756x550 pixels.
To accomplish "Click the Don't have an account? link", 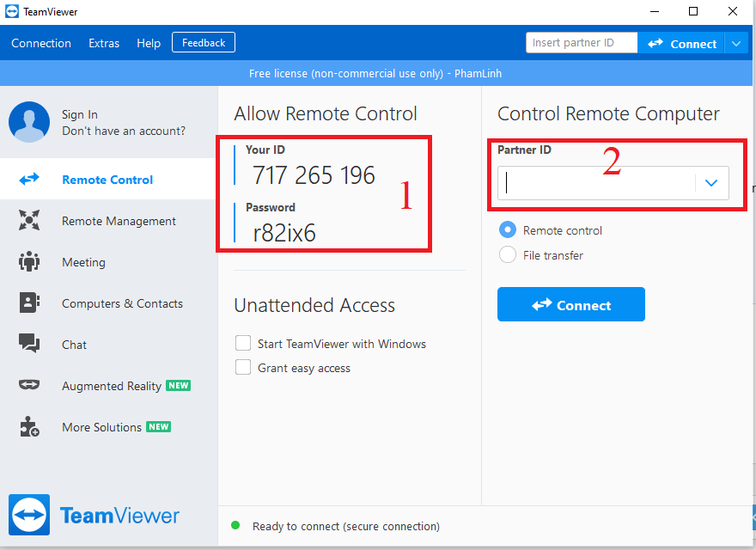I will point(124,131).
